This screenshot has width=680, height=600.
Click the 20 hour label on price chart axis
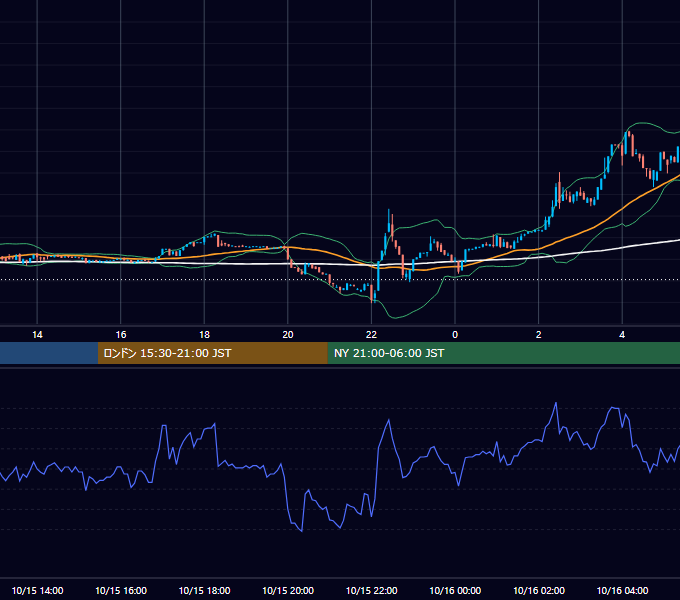click(288, 335)
